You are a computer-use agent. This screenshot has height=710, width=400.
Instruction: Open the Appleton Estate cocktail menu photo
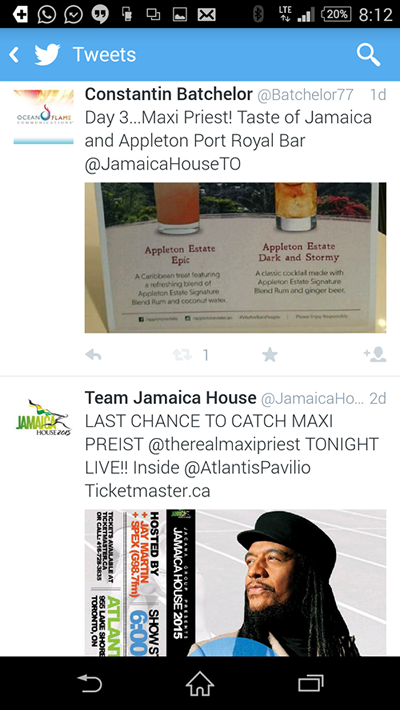[x=235, y=258]
